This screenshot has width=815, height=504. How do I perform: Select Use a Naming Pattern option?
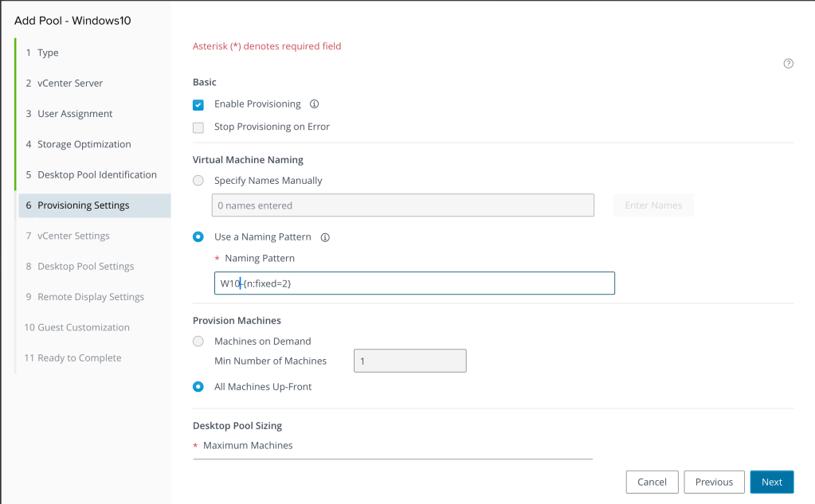point(198,237)
